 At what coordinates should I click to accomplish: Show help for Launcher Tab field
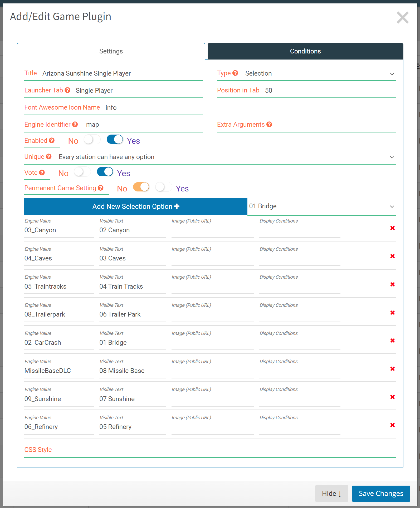(x=67, y=90)
